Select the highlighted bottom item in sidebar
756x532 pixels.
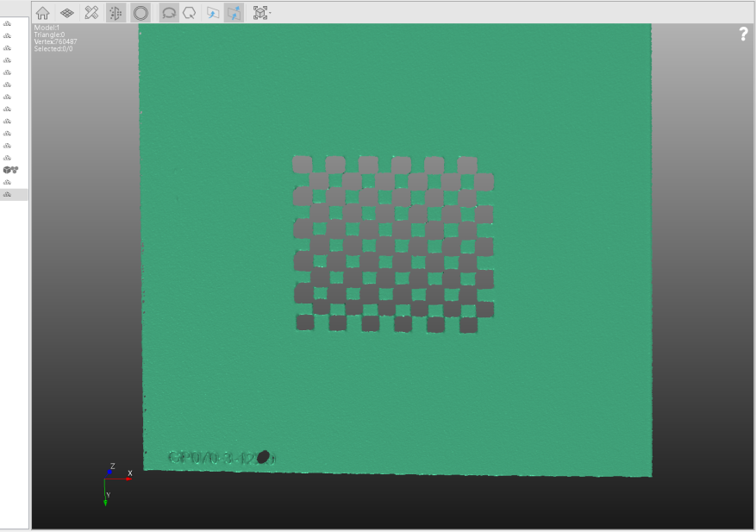tap(8, 195)
